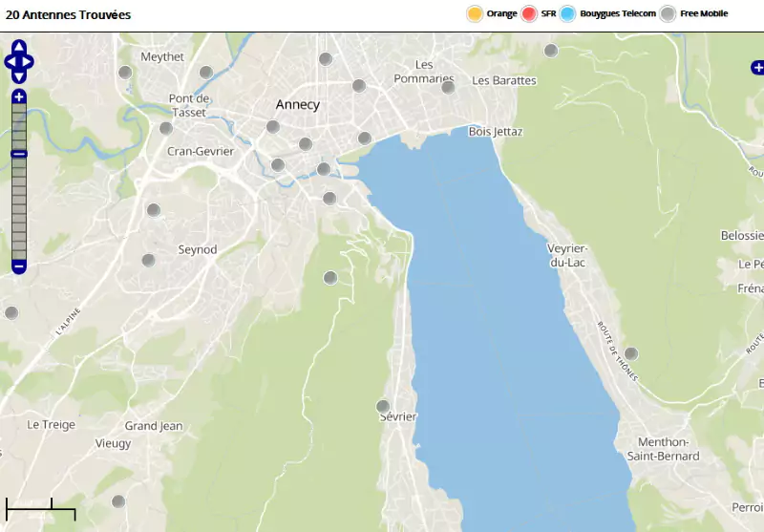Toggle the Free Mobile grey legend circle
This screenshot has height=532, width=764.
[x=668, y=13]
